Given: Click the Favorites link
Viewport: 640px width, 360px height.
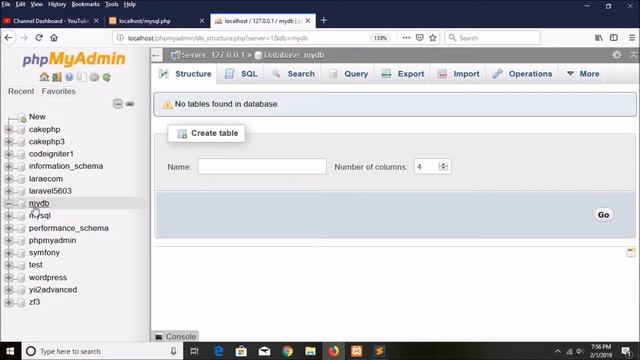Looking at the screenshot, I should [x=58, y=91].
